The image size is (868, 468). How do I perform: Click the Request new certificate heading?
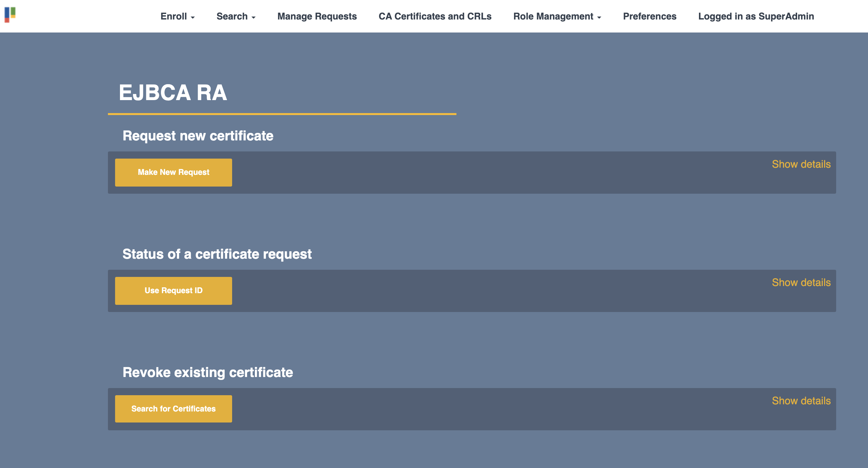coord(198,136)
